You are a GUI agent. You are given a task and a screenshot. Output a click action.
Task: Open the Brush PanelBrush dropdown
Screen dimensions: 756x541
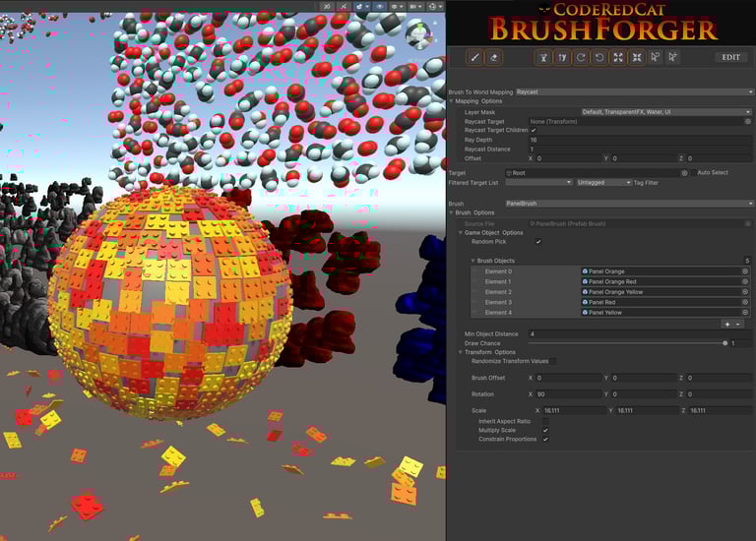click(629, 204)
